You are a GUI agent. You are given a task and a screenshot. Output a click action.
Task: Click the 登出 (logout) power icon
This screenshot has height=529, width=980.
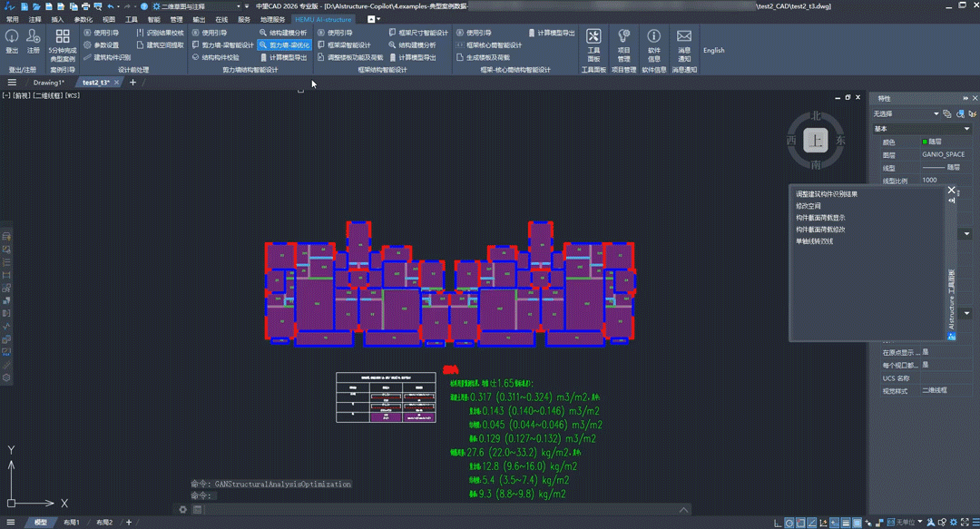click(12, 36)
